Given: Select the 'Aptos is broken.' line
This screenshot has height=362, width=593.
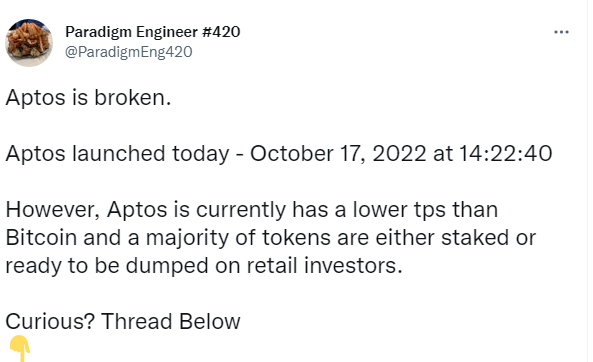Looking at the screenshot, I should pyautogui.click(x=88, y=98).
